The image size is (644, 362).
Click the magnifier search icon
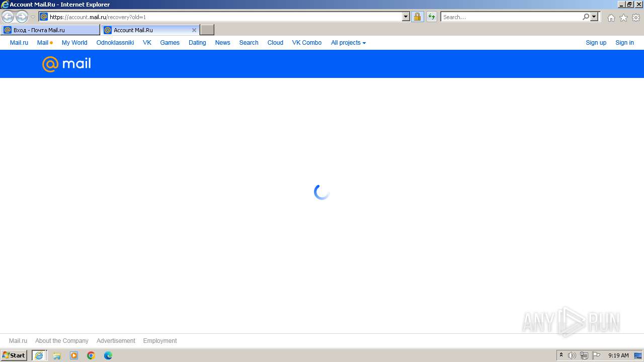[586, 17]
